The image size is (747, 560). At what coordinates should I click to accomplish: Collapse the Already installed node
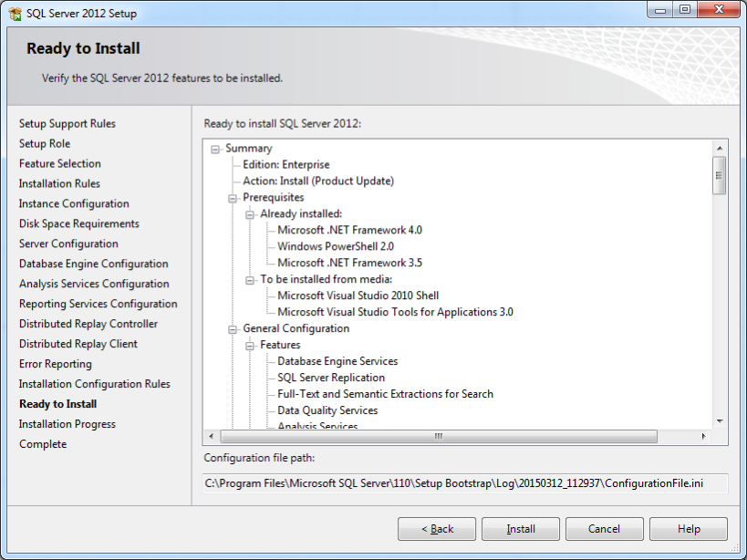[x=250, y=214]
